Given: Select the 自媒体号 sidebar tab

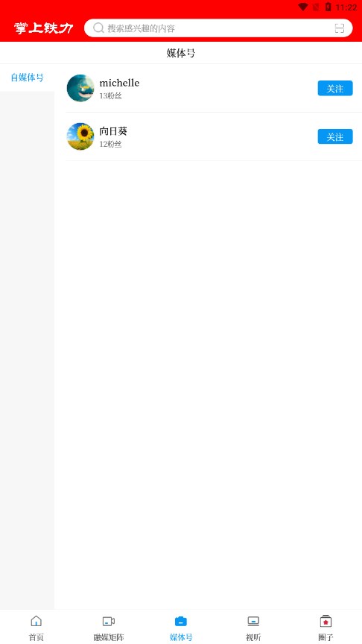Looking at the screenshot, I should 27,78.
